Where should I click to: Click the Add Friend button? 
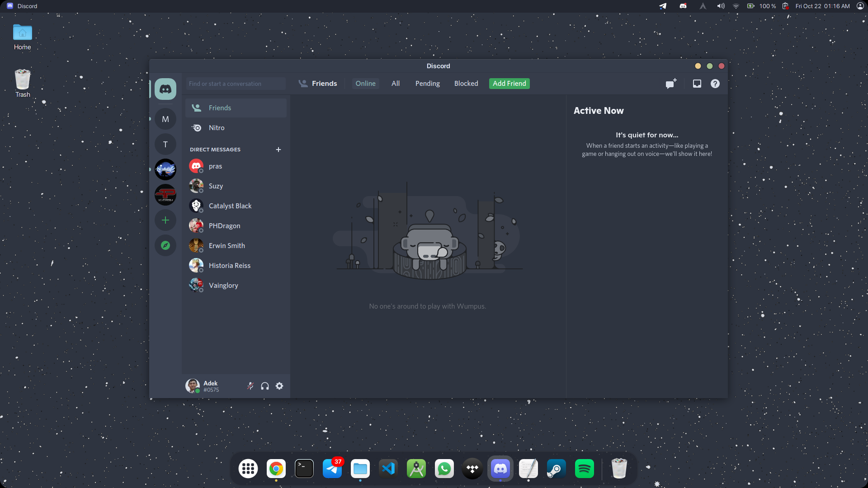pos(509,84)
